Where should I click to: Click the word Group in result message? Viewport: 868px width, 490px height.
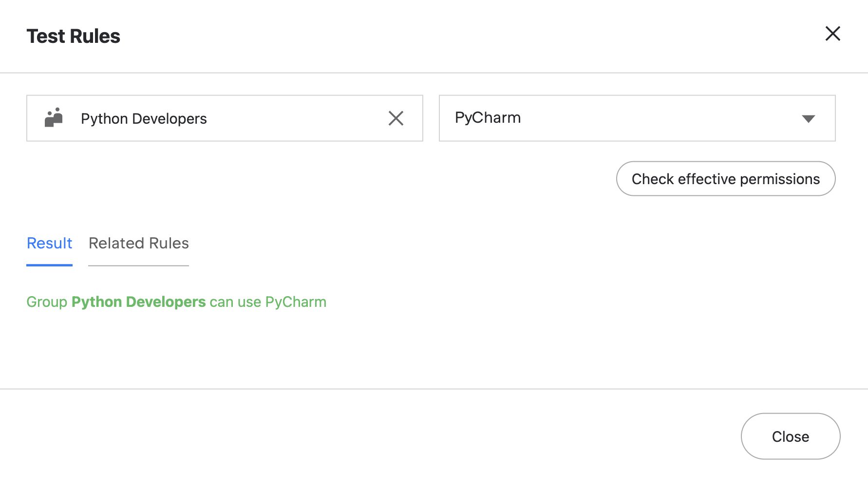[x=47, y=302]
